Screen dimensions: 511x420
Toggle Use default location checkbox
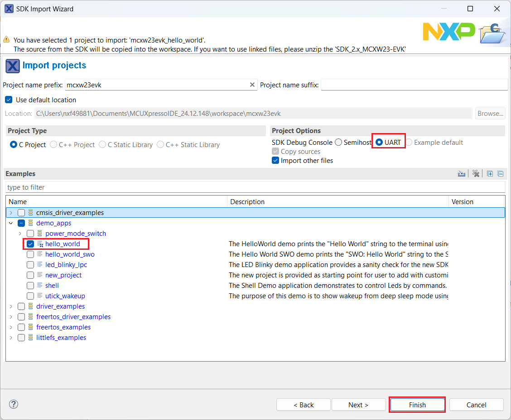(x=9, y=100)
